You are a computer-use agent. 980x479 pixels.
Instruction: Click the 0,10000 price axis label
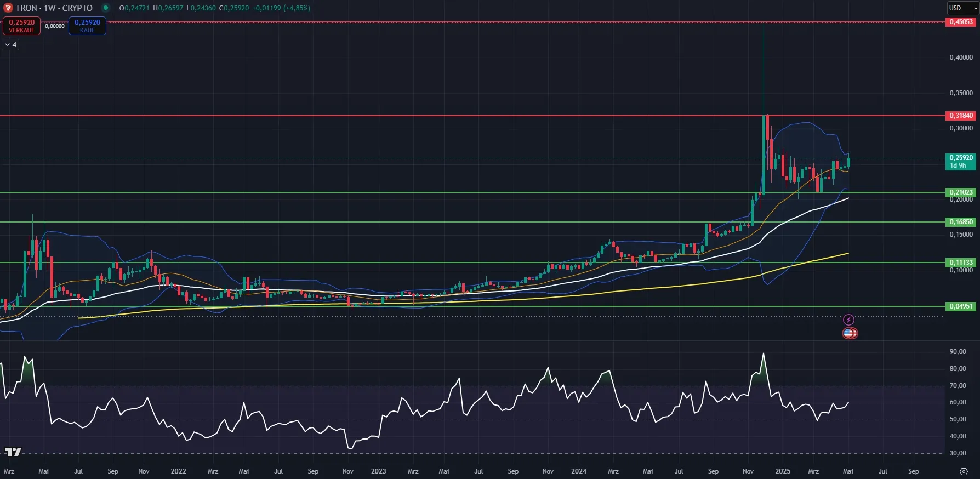tap(961, 270)
